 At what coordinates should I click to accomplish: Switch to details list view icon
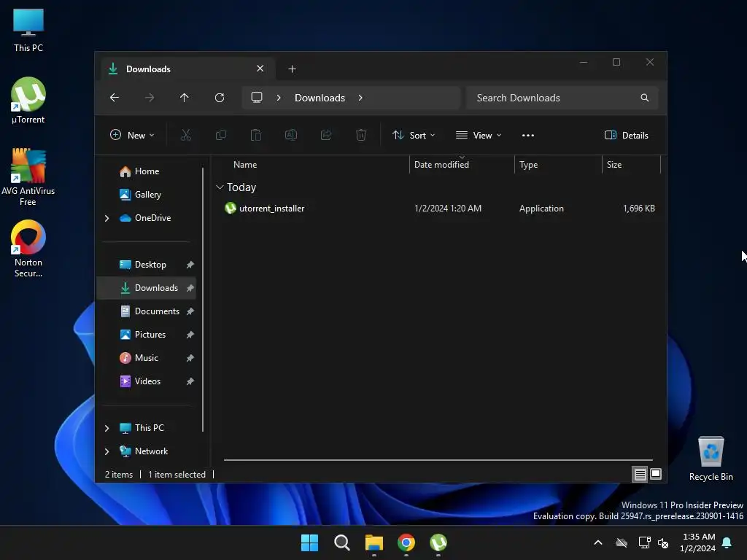tap(640, 474)
